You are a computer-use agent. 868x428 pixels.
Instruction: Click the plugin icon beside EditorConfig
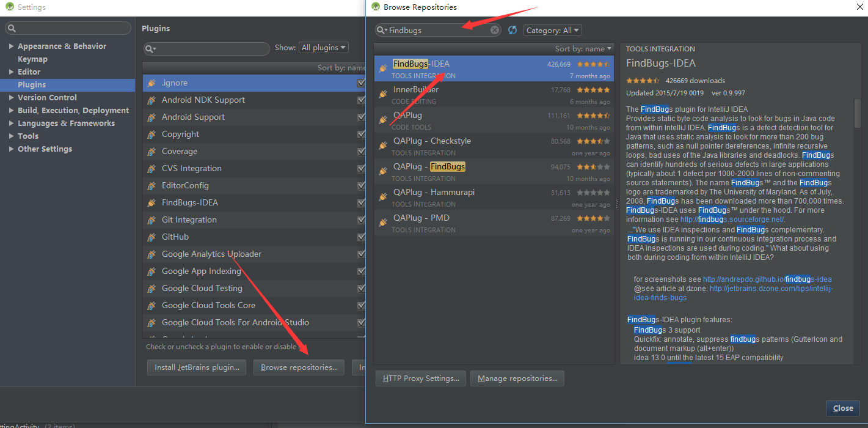[151, 186]
